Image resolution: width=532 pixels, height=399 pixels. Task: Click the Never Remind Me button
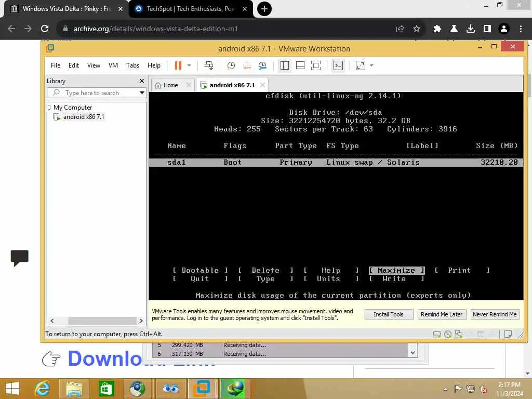495,314
